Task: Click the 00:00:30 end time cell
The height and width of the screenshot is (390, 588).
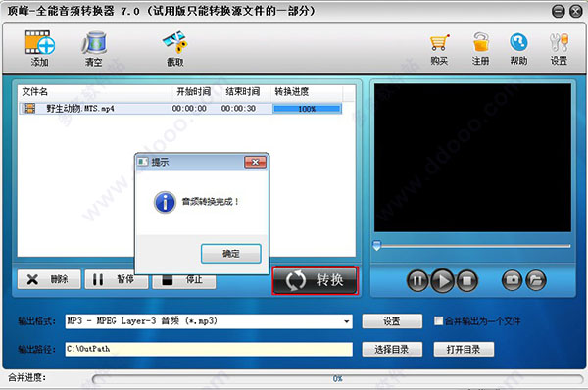Action: tap(238, 109)
